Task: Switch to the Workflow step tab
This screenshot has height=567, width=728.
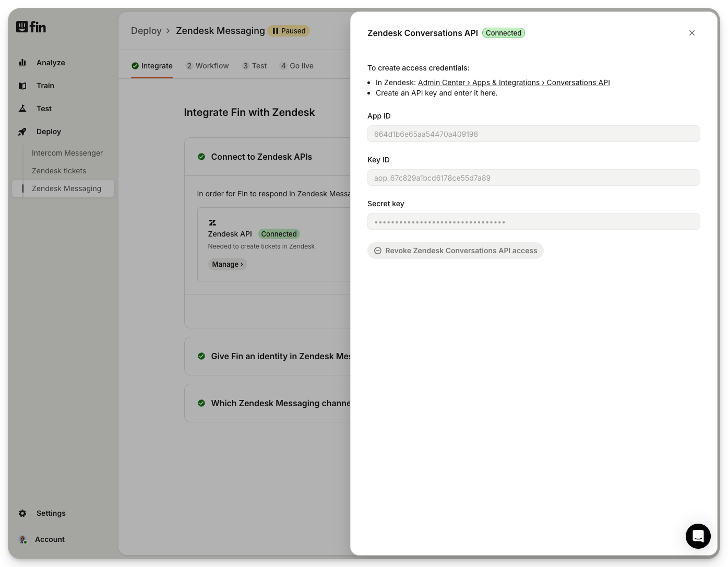Action: click(x=207, y=66)
